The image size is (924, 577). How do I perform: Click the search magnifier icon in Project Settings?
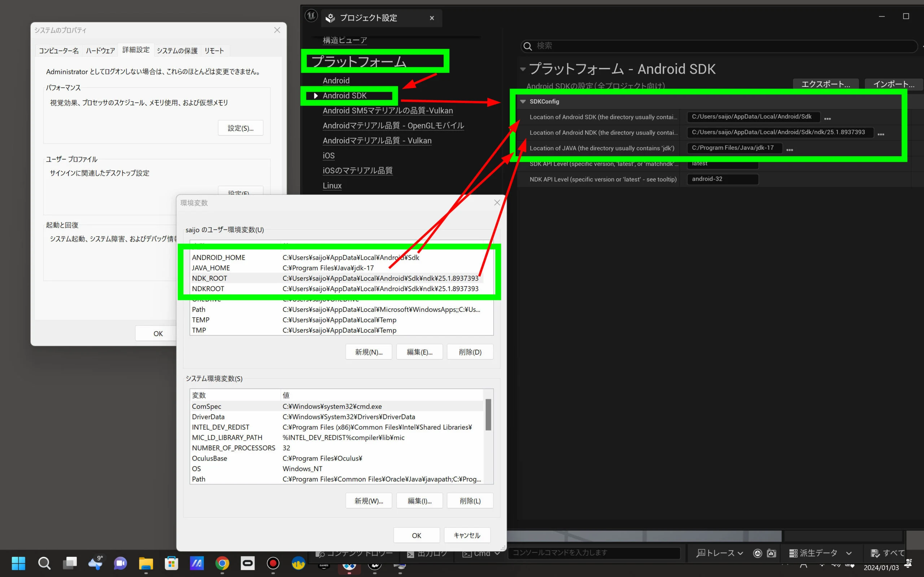click(x=528, y=46)
